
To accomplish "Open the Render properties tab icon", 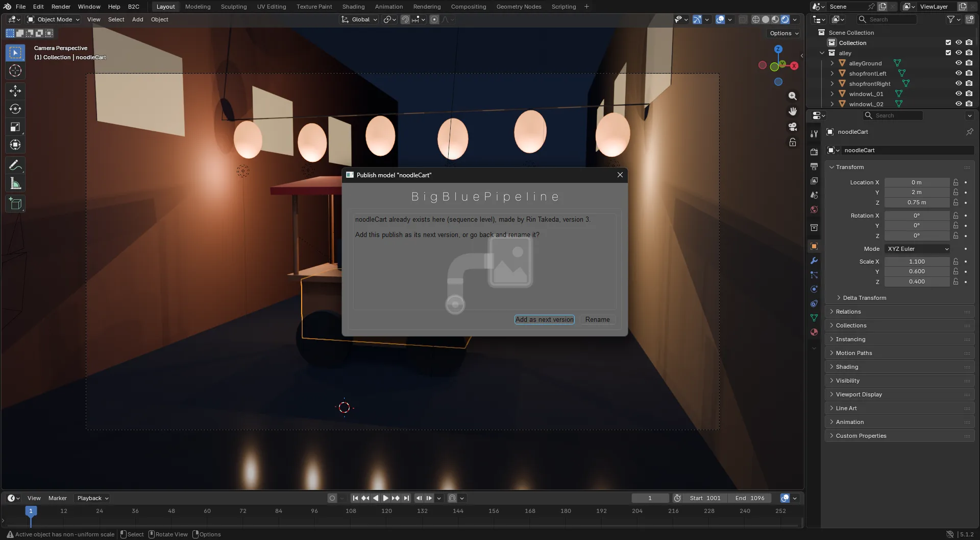I will [814, 152].
